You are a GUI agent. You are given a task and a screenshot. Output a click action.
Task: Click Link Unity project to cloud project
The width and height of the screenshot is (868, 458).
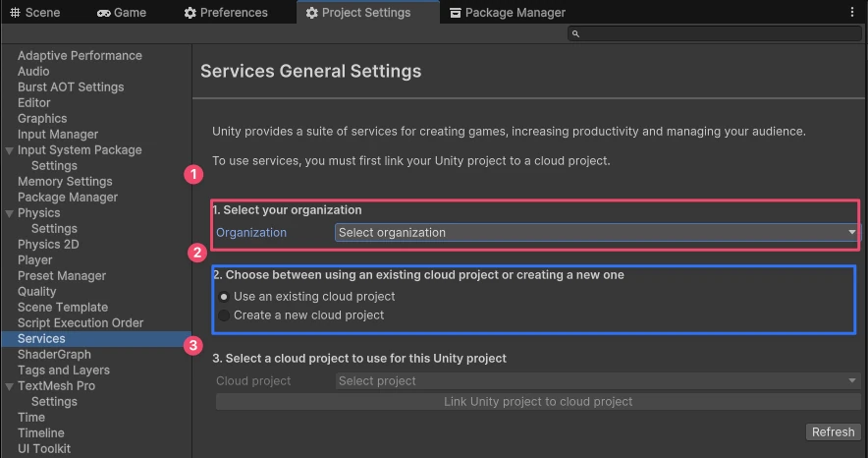click(x=537, y=402)
